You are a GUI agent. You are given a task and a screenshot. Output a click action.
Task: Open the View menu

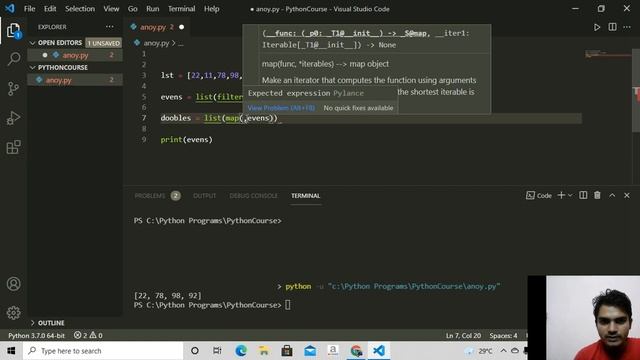click(x=111, y=9)
